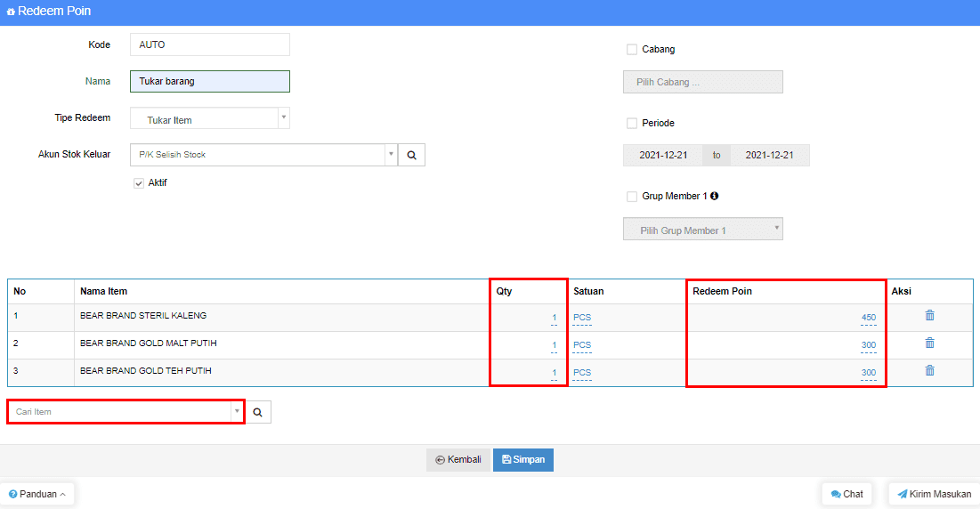This screenshot has width=980, height=509.
Task: Change PCS unit for BEAR BRAND STERIL KALENG
Action: point(582,318)
